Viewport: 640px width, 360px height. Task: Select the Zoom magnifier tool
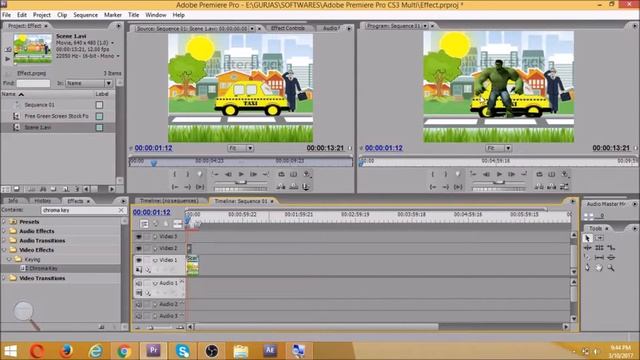pyautogui.click(x=611, y=268)
